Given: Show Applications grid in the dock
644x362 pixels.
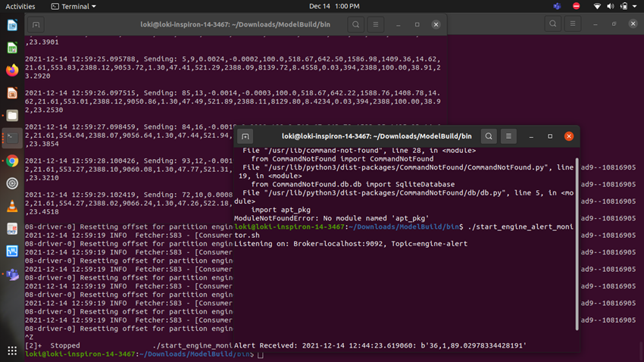Looking at the screenshot, I should (12, 351).
